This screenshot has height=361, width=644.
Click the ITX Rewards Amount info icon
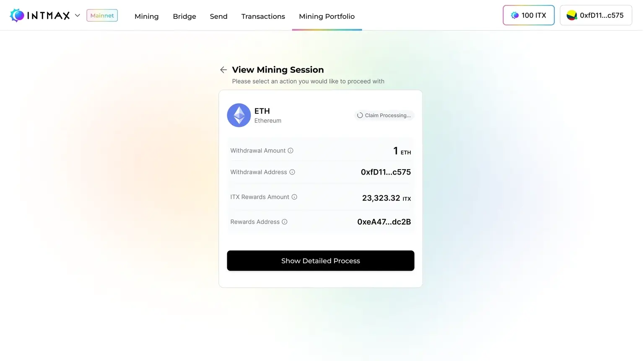point(294,197)
